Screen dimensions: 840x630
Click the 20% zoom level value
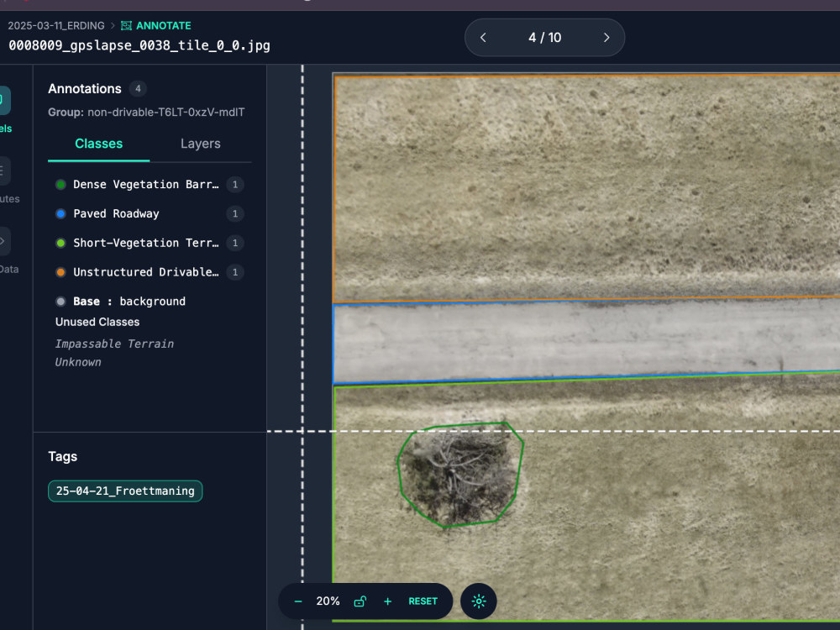tap(328, 601)
